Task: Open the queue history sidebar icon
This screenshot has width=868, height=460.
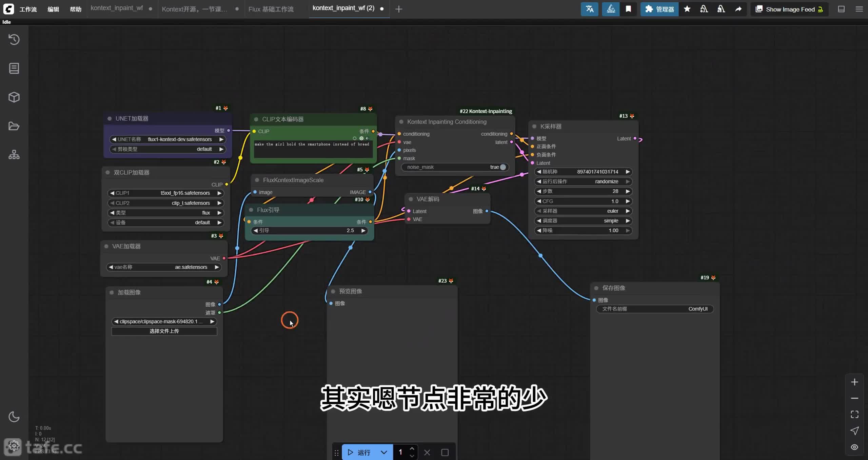Action: click(x=14, y=39)
